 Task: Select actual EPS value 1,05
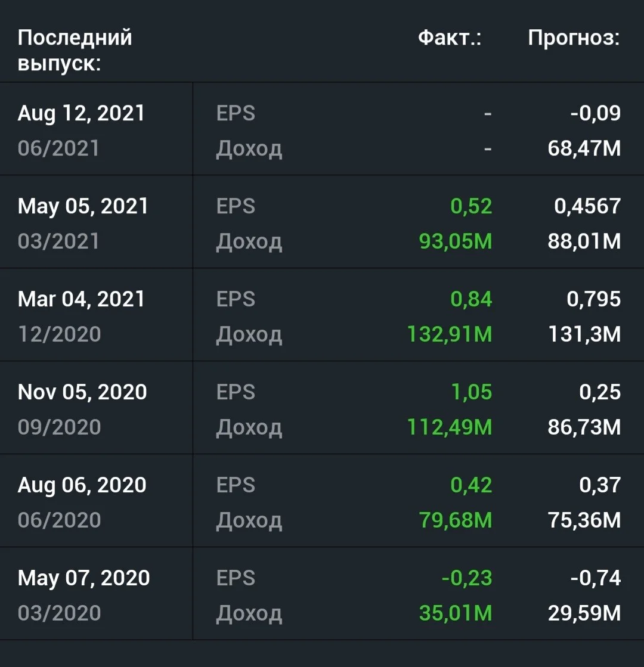(472, 392)
